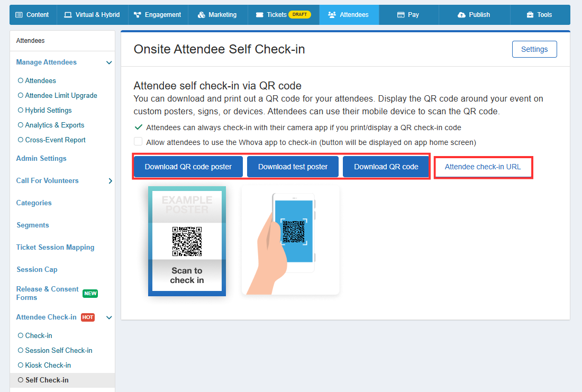
Task: Open Segments in sidebar
Action: pos(33,225)
